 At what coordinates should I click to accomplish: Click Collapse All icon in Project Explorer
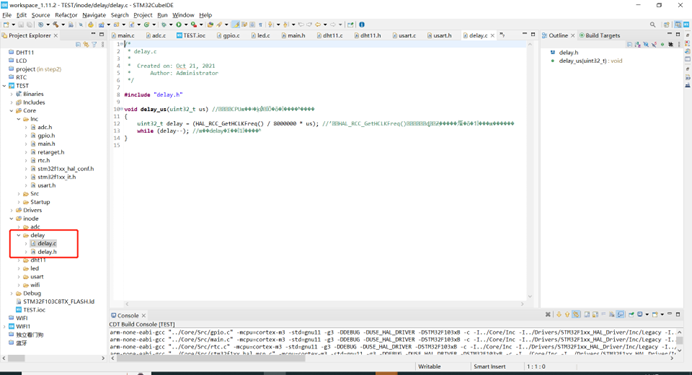tap(78, 44)
